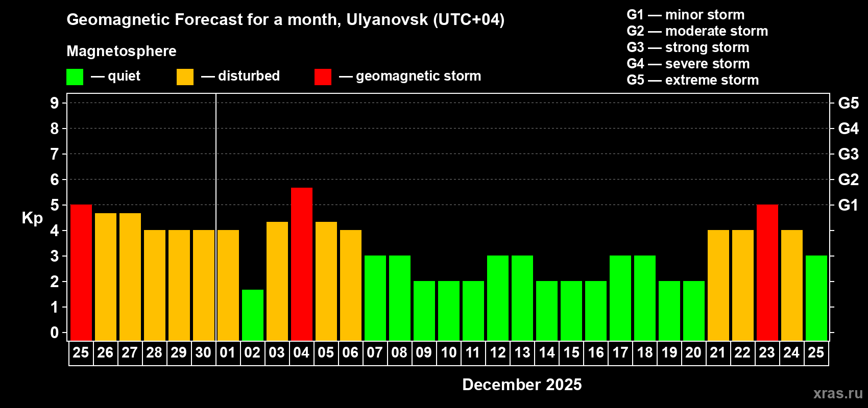Click the date label 01 on the axis
Image resolution: width=868 pixels, height=408 pixels.
(228, 353)
